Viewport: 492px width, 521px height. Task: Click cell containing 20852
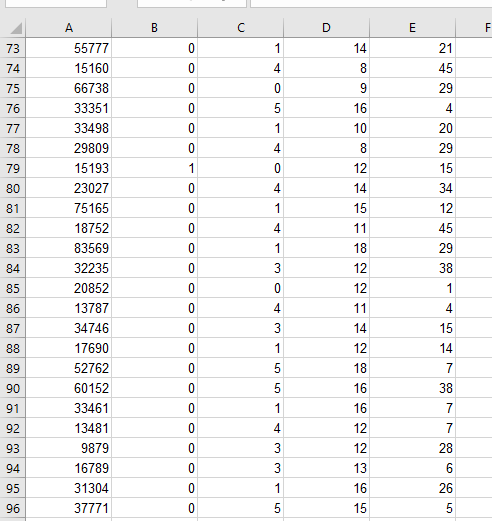(69, 288)
